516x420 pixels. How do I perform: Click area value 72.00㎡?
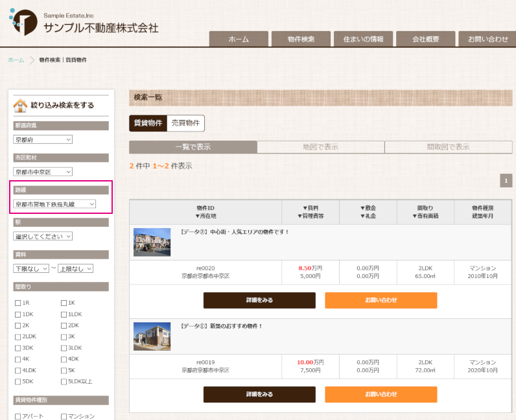coord(425,370)
